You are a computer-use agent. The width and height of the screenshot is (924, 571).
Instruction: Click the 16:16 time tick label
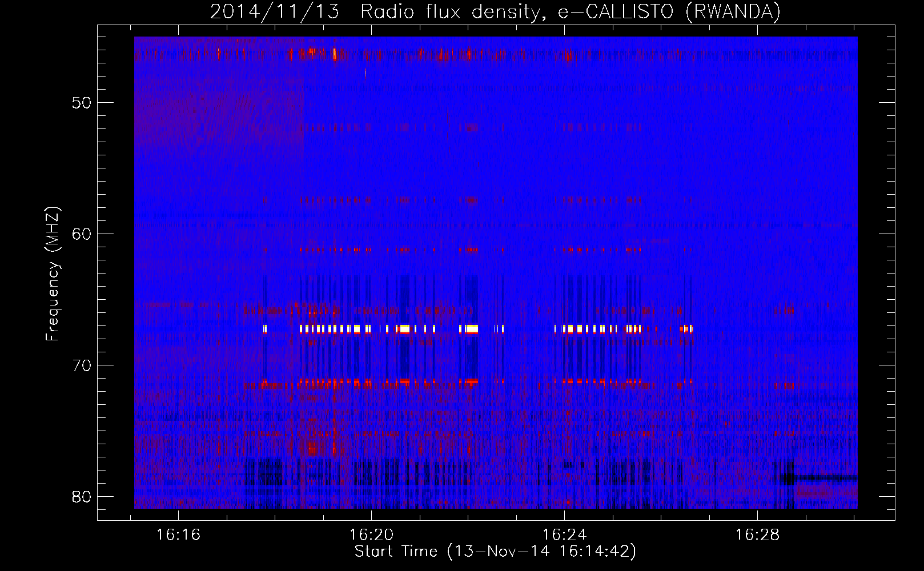pyautogui.click(x=179, y=535)
